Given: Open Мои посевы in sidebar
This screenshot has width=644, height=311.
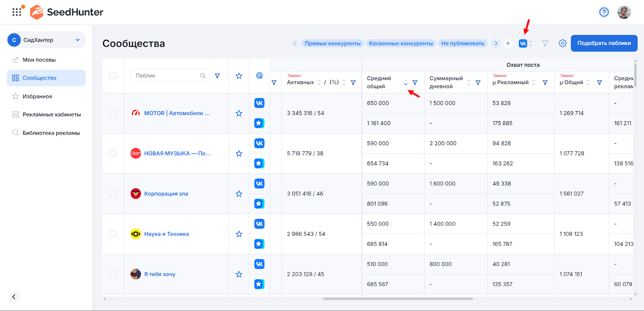Looking at the screenshot, I should tap(39, 60).
